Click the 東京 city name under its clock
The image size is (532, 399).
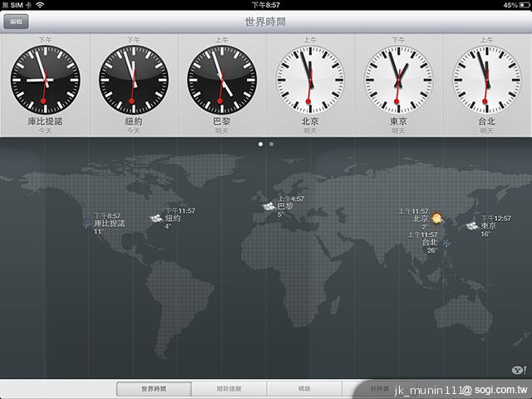[x=399, y=121]
